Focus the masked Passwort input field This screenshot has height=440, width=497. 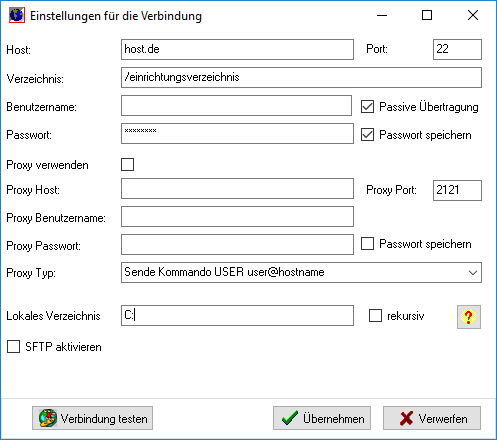click(237, 133)
